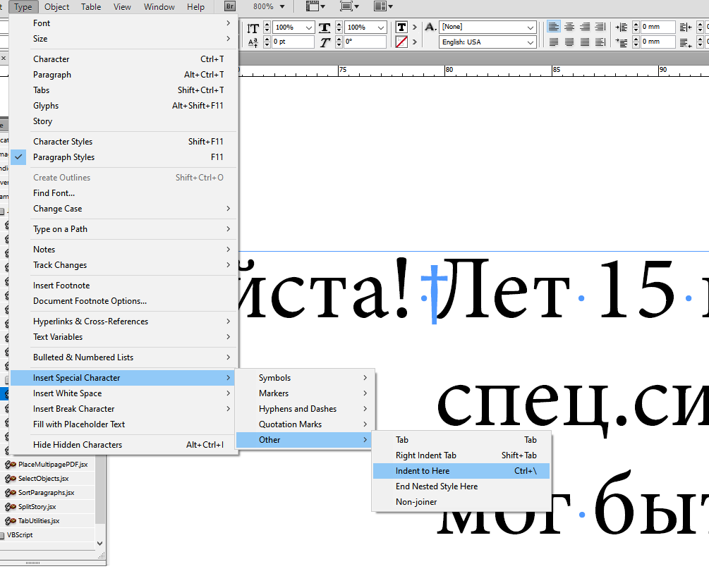Open the arrange documents icon menu
The width and height of the screenshot is (709, 588).
tap(384, 7)
